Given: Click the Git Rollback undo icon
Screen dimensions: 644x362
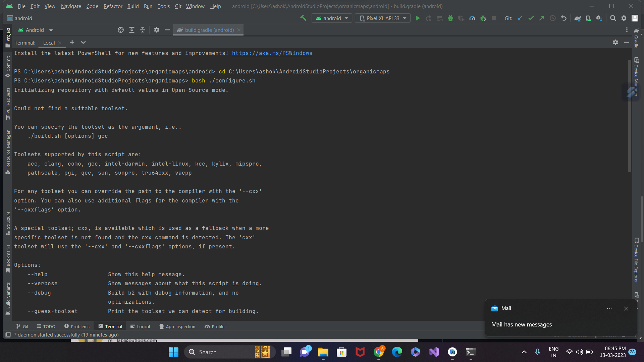Looking at the screenshot, I should (x=564, y=18).
